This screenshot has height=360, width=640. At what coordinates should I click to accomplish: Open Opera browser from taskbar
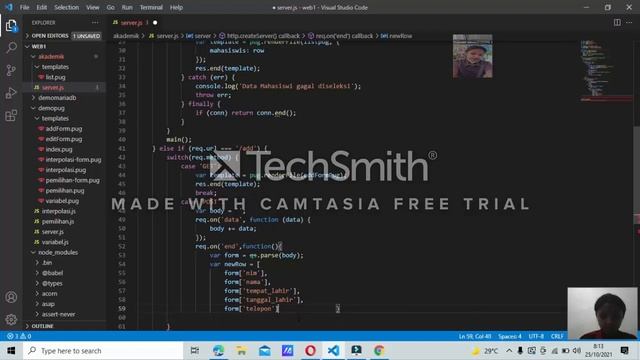tap(310, 351)
